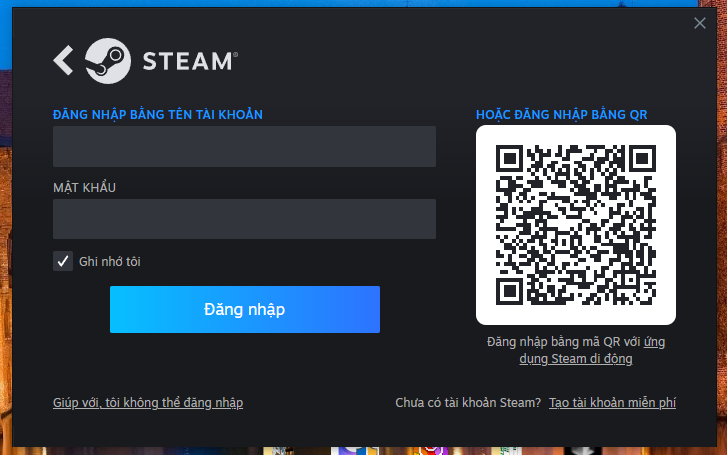727x455 pixels.
Task: Click the STEAM wordmark text
Action: [190, 61]
